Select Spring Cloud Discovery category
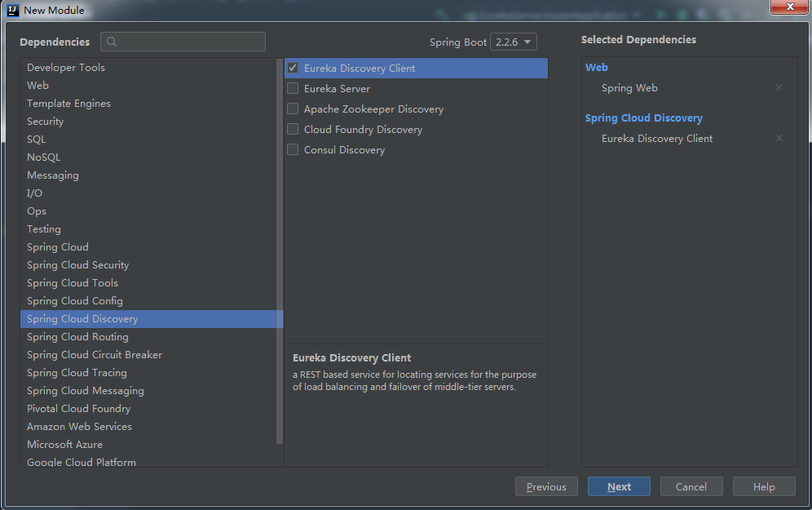 point(151,319)
